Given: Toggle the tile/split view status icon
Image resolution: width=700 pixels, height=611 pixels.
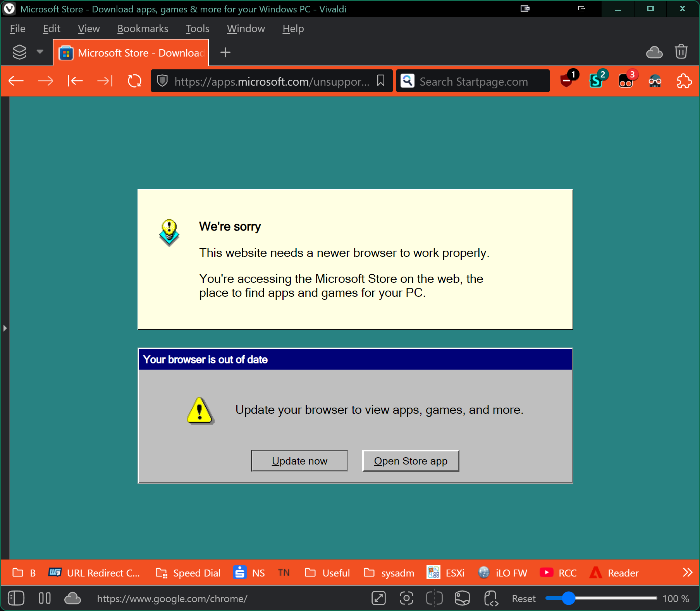Looking at the screenshot, I should [434, 598].
